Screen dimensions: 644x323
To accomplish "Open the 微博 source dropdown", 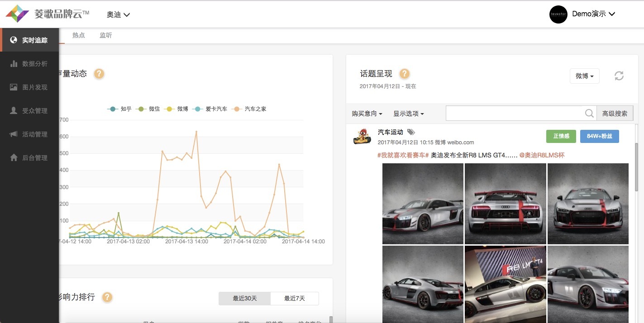I will tap(585, 76).
